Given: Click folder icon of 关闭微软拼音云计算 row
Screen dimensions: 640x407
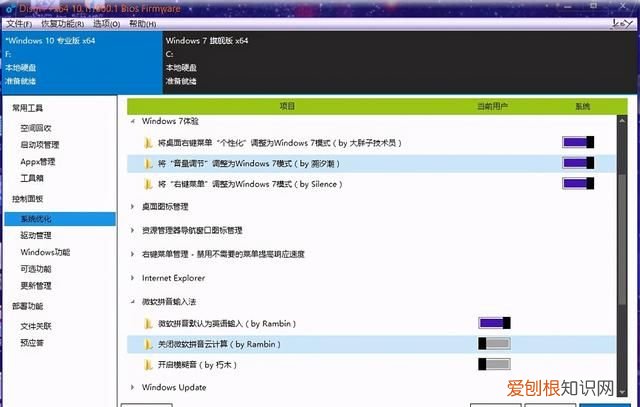Looking at the screenshot, I should point(148,345).
